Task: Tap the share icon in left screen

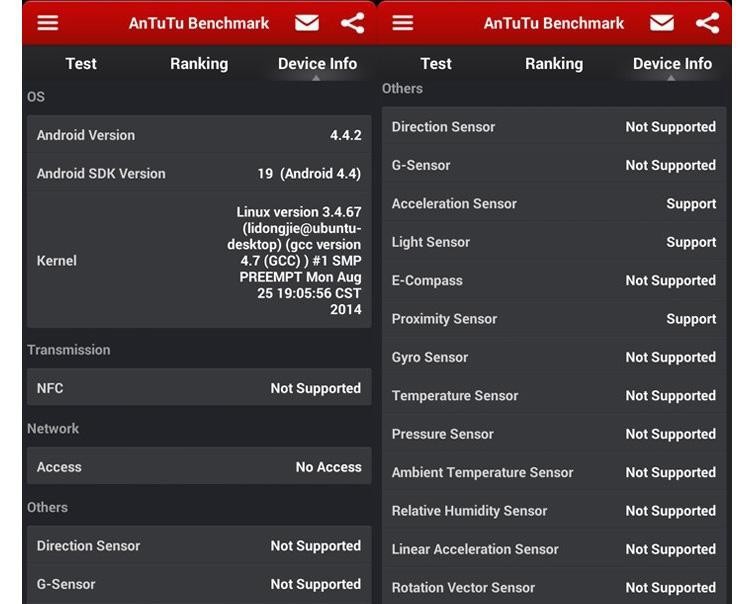Action: point(352,23)
